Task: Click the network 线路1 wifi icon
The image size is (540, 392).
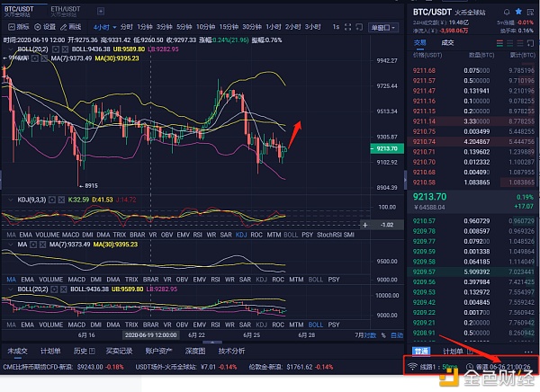Action: pyautogui.click(x=412, y=367)
